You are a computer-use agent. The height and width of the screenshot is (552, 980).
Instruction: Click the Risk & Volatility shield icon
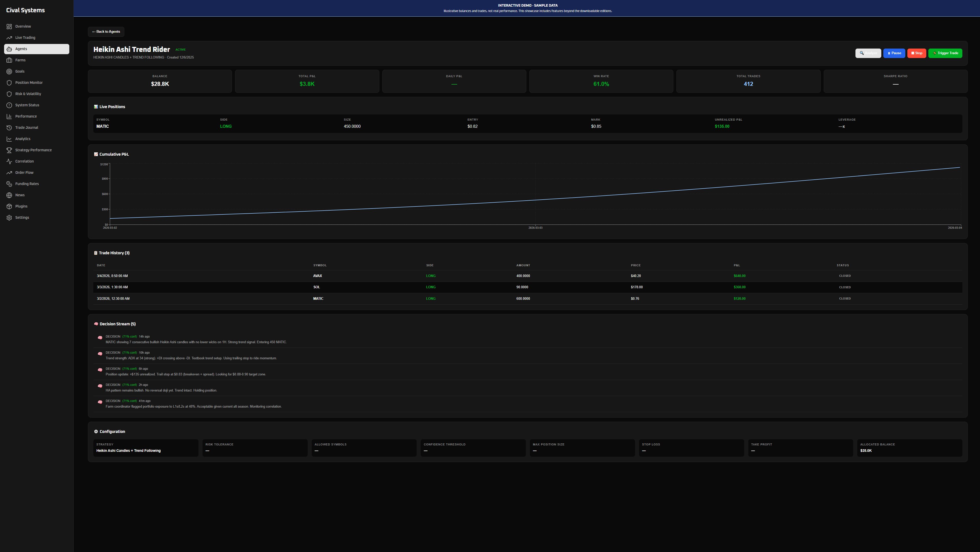pos(9,94)
